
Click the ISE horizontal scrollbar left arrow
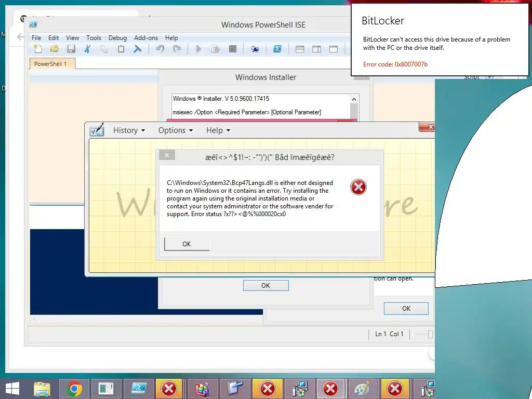34,320
